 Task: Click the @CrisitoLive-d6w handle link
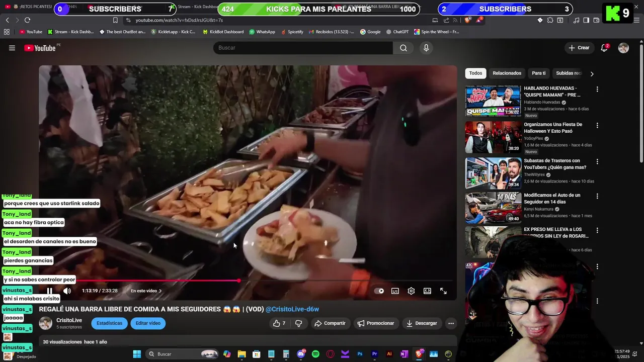click(292, 309)
